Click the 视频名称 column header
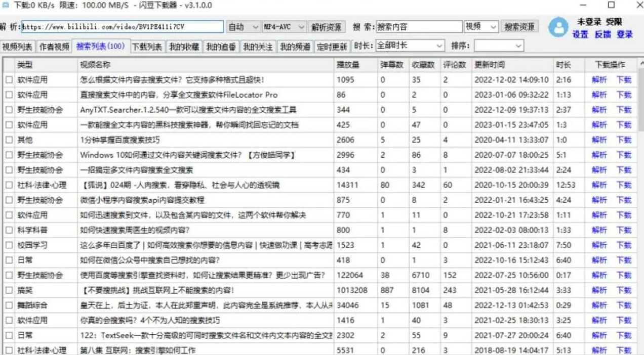644x355 pixels. (206, 65)
